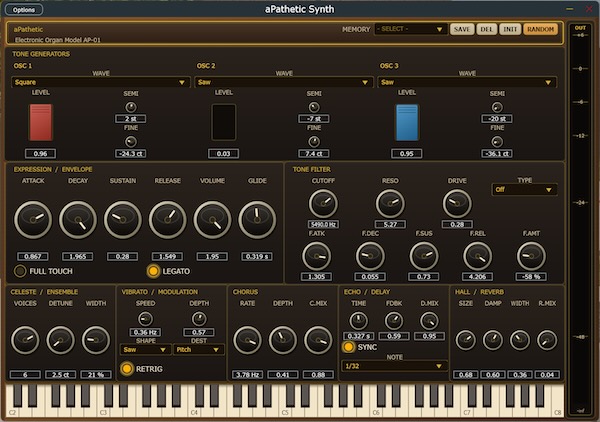
Task: Open the Tone Filter TYPE dropdown
Action: tap(524, 190)
